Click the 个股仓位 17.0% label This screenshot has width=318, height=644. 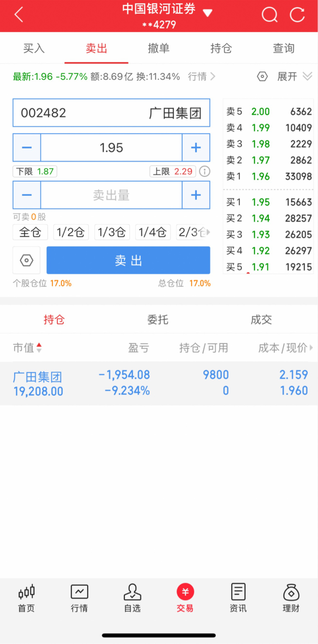tap(42, 283)
